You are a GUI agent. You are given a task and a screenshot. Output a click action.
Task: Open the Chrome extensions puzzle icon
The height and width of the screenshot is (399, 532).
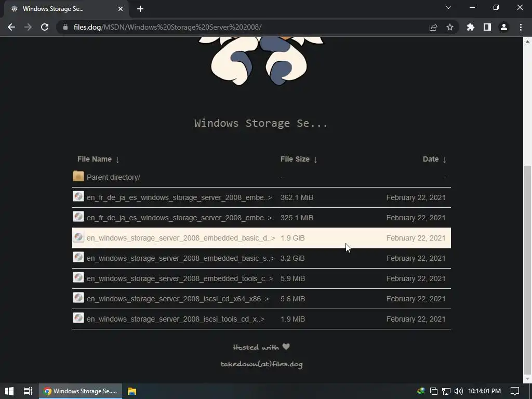click(471, 27)
